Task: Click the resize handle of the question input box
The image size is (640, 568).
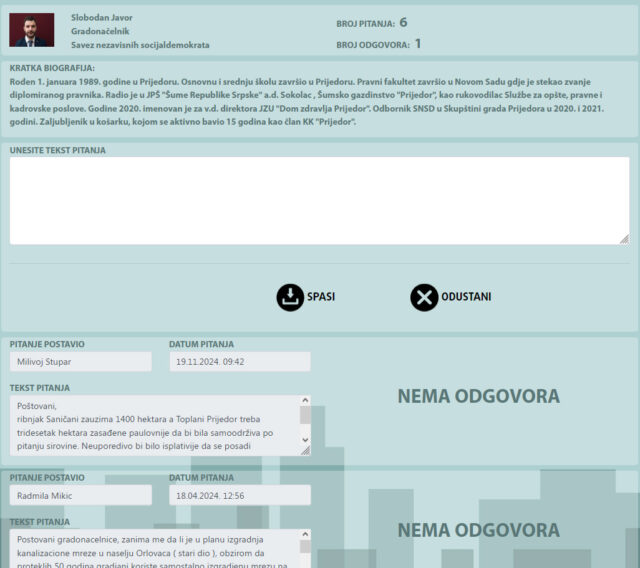Action: (623, 239)
